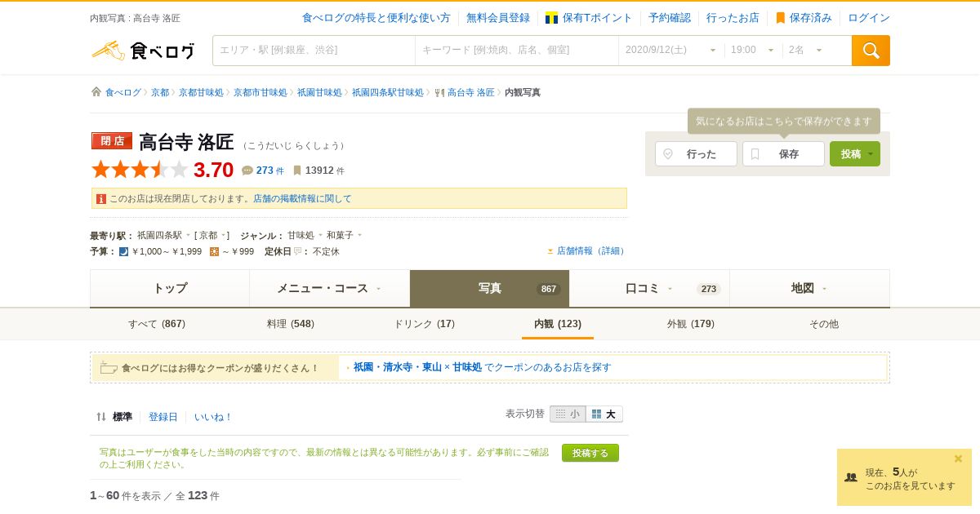Click breadcrumb link 高台寺 洛匠

(x=471, y=93)
